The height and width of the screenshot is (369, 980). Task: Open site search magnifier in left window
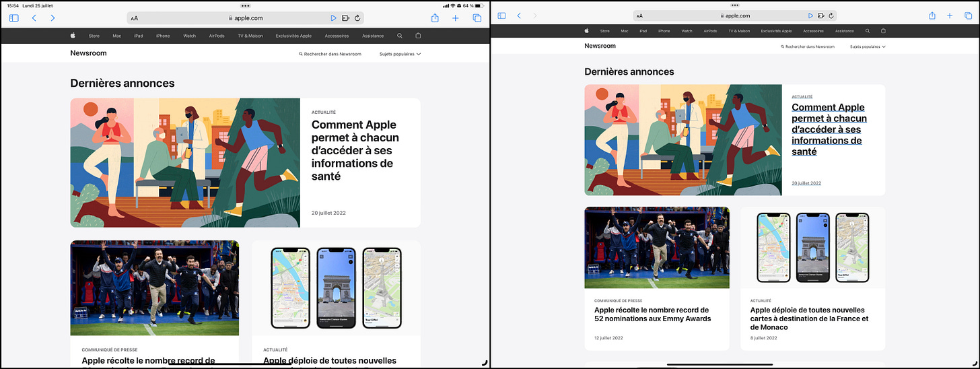coord(400,36)
